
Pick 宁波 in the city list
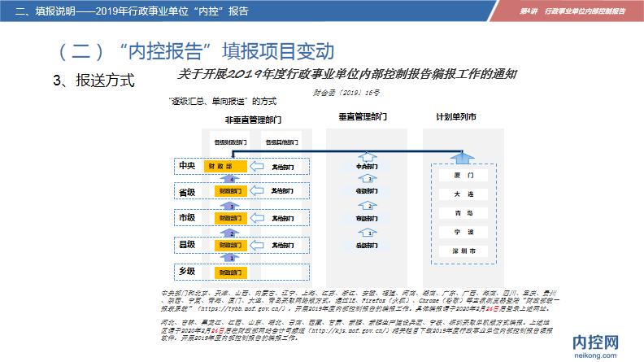click(463, 233)
